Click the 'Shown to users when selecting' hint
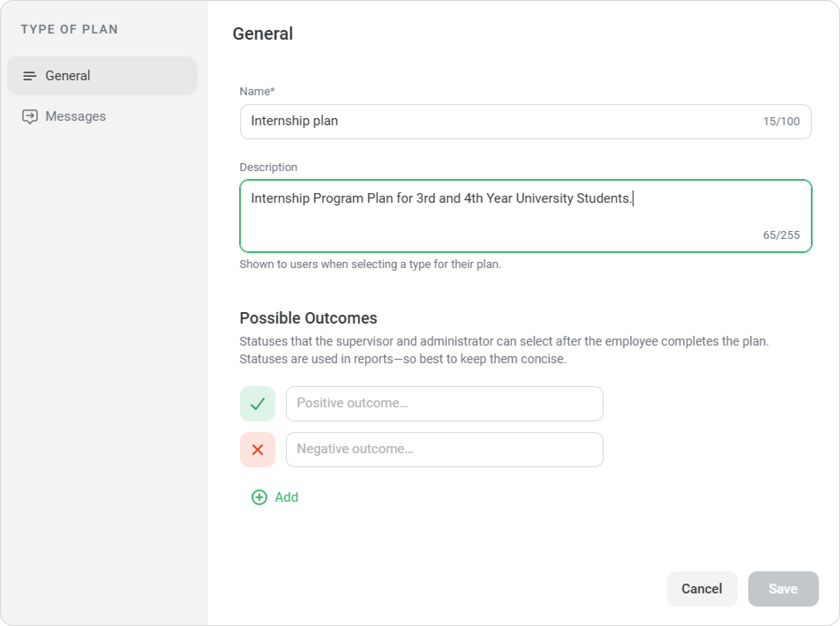The image size is (840, 626). pos(370,265)
